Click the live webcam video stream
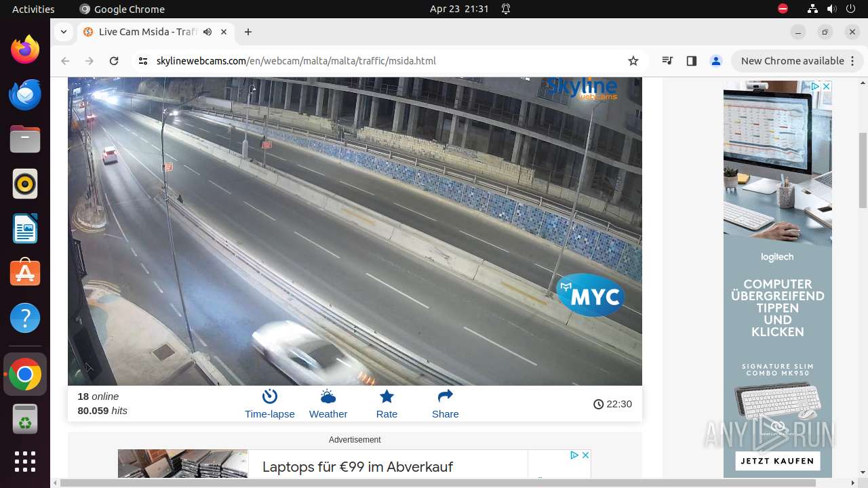 (x=355, y=231)
